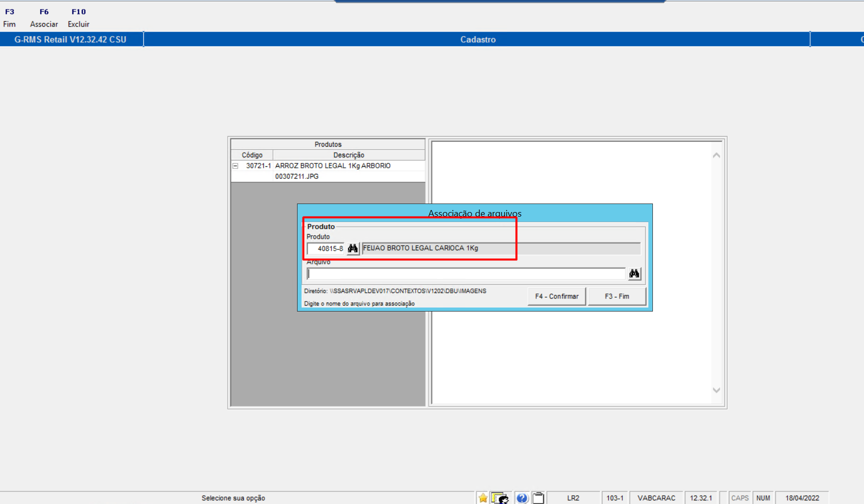Focus the Arquivo file name input field
Screen dimensions: 864x504
(x=466, y=274)
